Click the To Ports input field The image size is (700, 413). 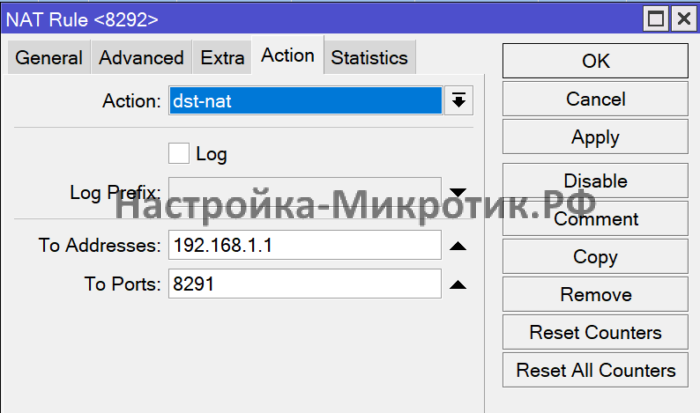tap(305, 285)
